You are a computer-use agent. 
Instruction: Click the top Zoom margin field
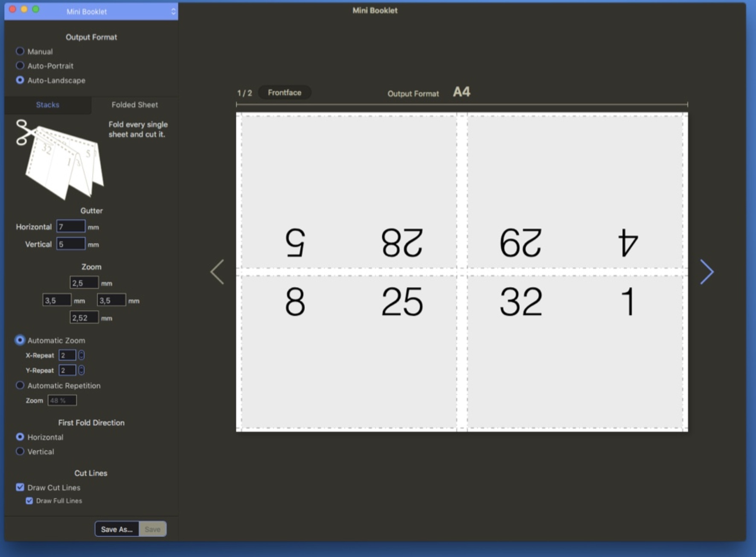coord(84,283)
